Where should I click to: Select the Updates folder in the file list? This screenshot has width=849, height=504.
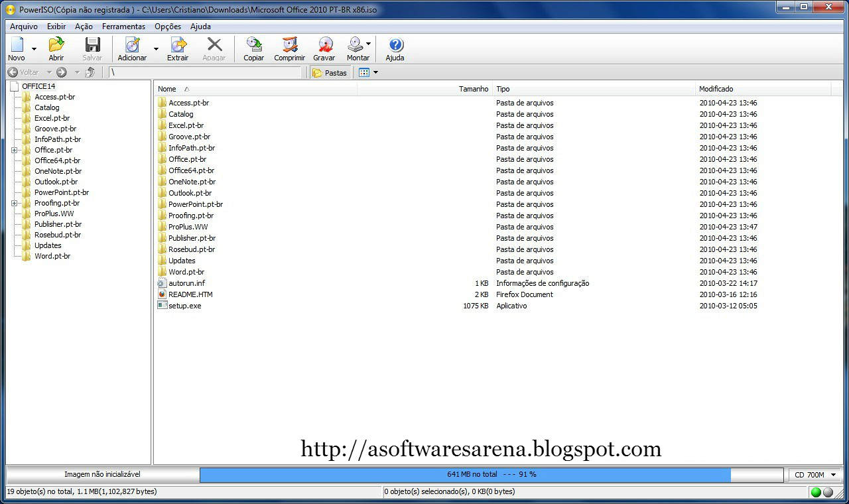182,261
